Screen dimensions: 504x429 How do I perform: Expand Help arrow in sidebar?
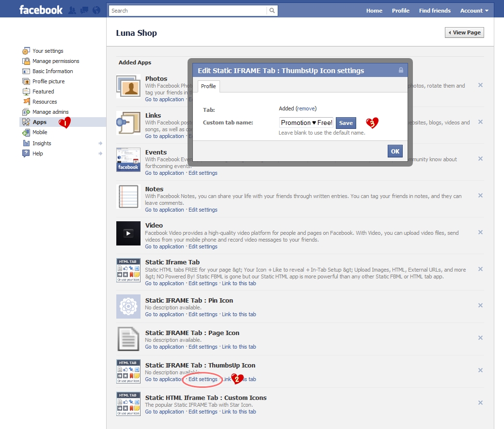[x=100, y=153]
